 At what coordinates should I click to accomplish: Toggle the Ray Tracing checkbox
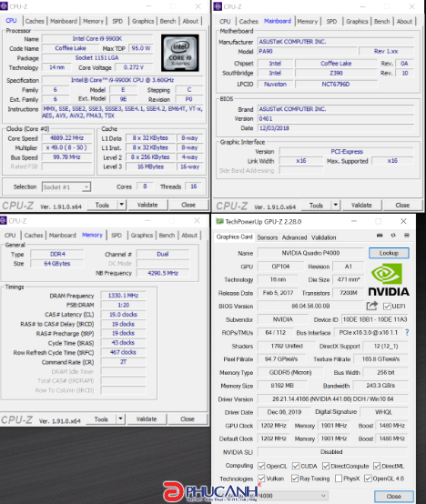295,479
